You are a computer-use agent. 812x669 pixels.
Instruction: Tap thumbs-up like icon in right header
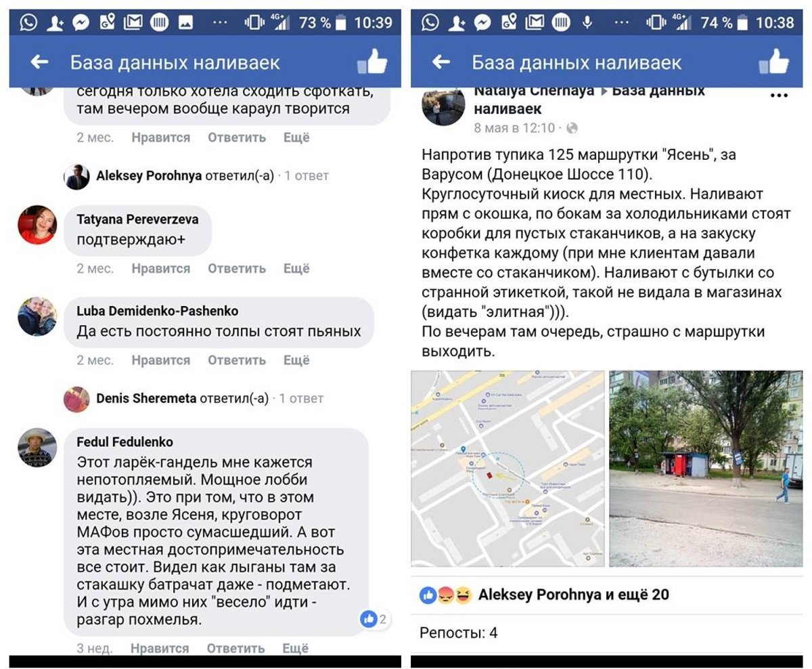(x=774, y=61)
